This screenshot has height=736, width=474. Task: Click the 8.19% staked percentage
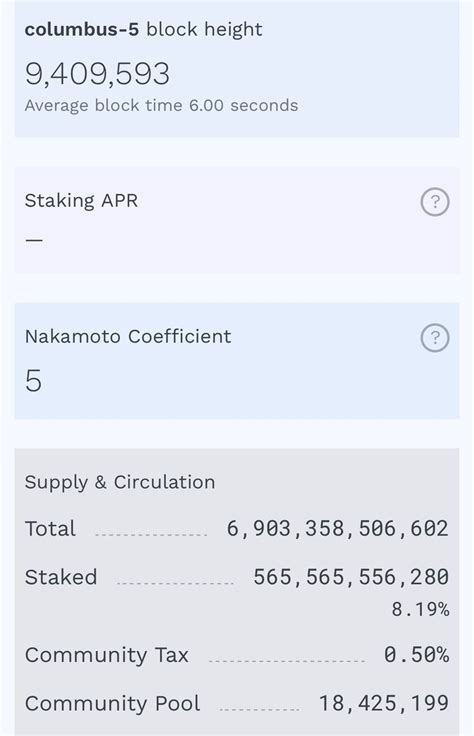420,609
